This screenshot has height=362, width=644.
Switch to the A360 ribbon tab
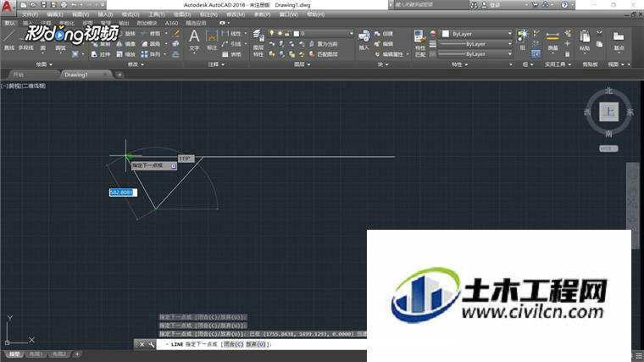(172, 23)
